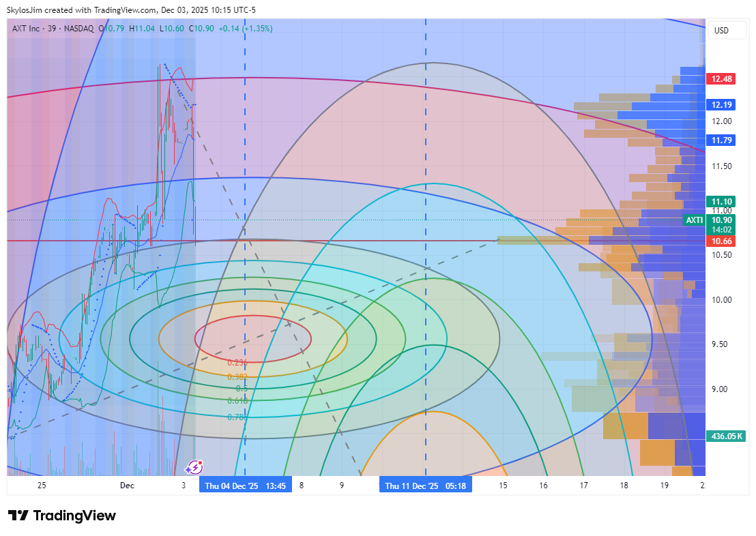Open the USD currency selector
Image resolution: width=756 pixels, height=536 pixels.
(x=721, y=31)
